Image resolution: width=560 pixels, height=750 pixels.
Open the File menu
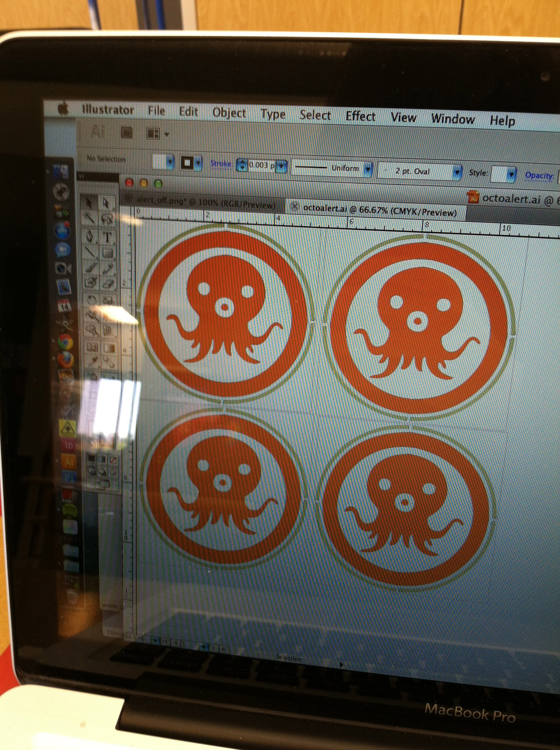point(156,111)
